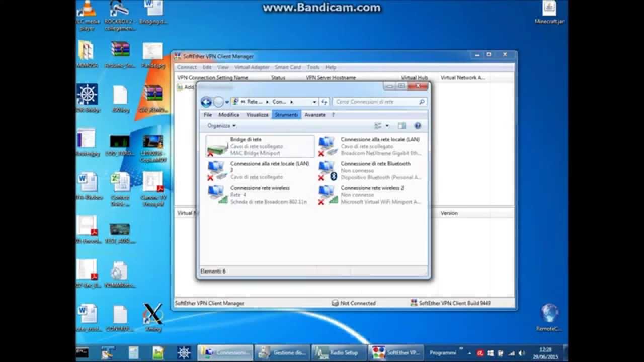Screen dimensions: 644x362
Task: Click the Programmi toolbar in taskbar
Action: click(443, 352)
